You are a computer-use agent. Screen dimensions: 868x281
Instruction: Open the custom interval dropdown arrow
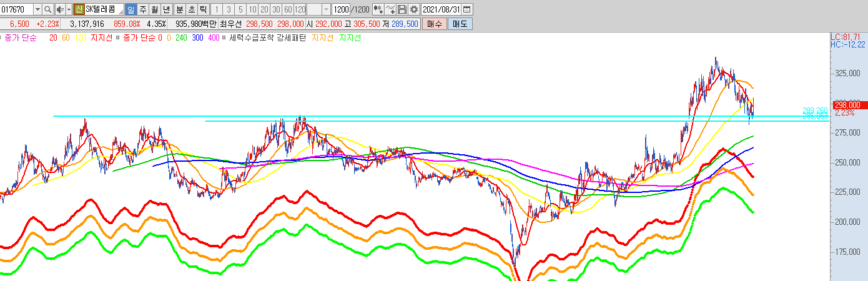327,9
